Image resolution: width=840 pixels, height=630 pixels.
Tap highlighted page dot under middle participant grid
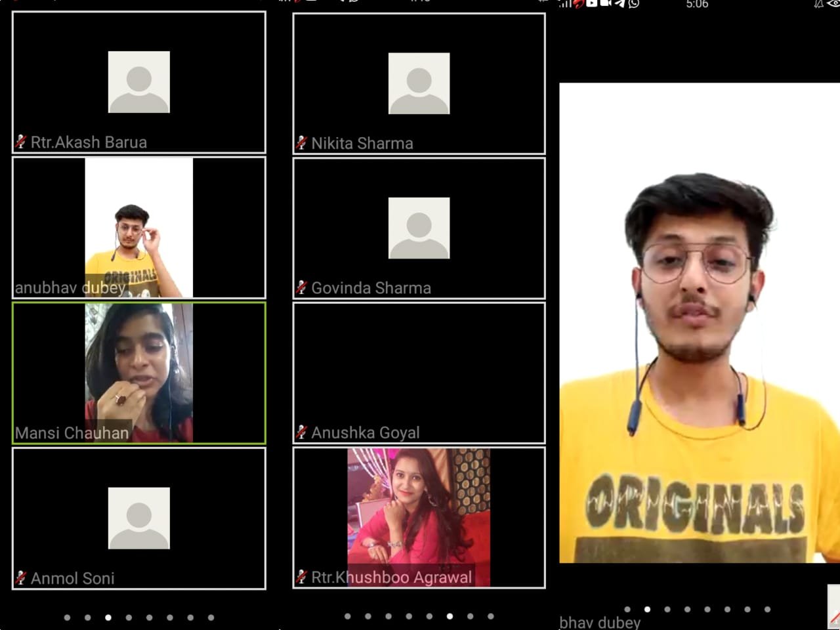coord(450,616)
